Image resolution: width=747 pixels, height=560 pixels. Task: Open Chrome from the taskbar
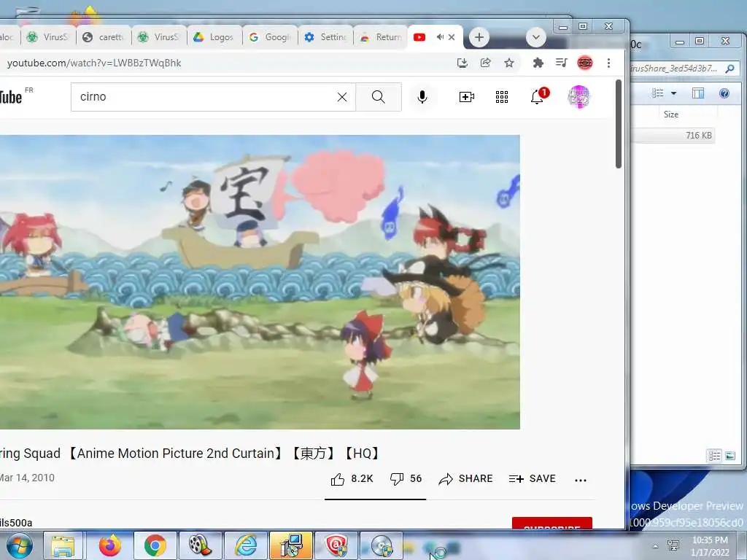tap(155, 545)
